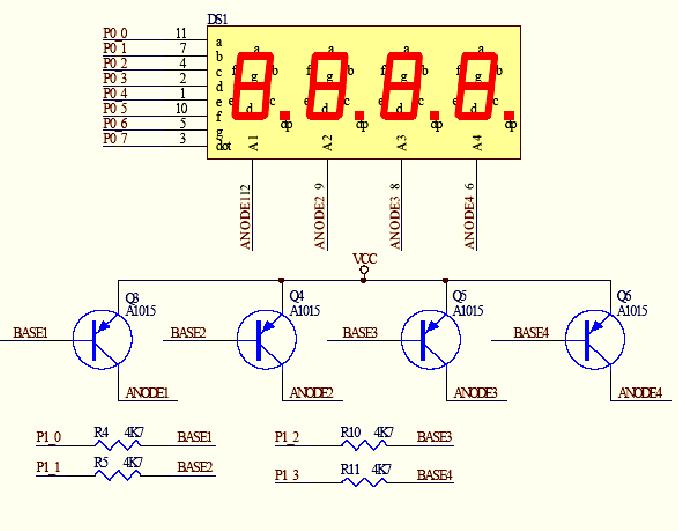This screenshot has width=678, height=531.
Task: Click the 4K7 value beside R11
Action: point(382,469)
